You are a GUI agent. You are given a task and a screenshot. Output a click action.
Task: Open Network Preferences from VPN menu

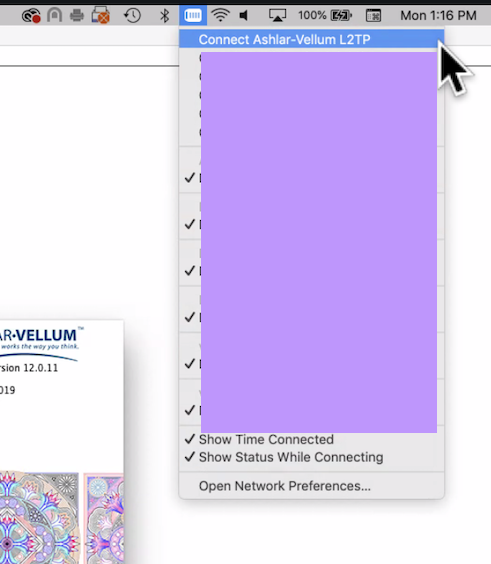312,486
